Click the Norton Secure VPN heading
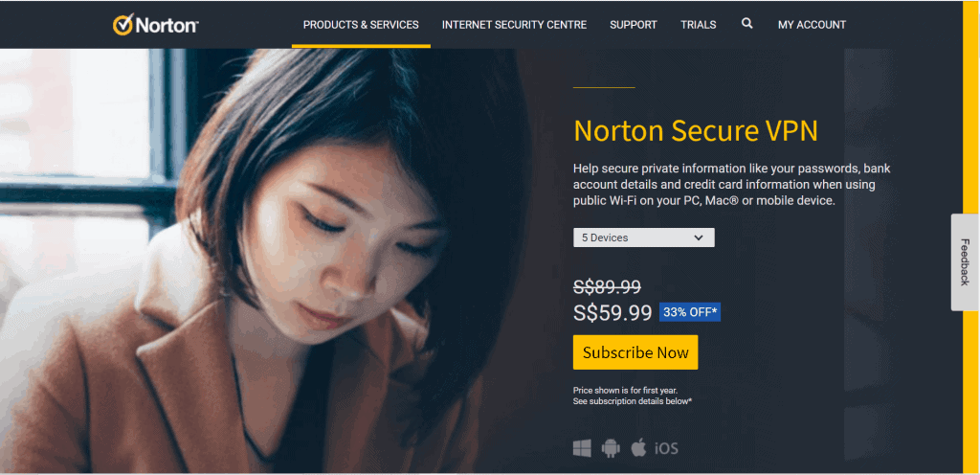980x475 pixels. pos(696,130)
